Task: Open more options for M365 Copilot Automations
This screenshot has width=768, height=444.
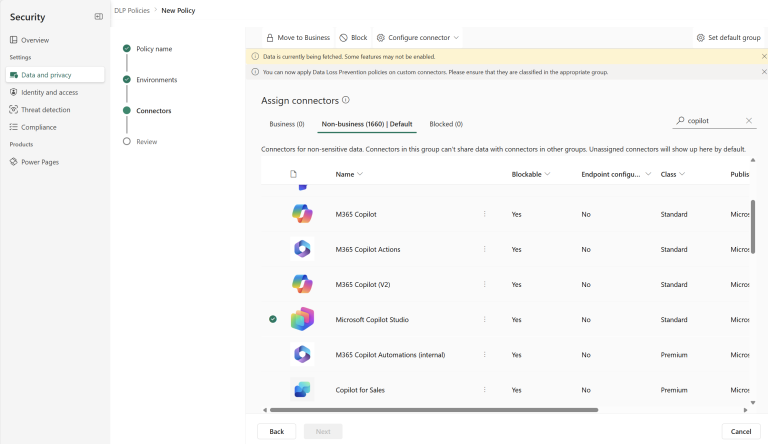Action: click(484, 354)
